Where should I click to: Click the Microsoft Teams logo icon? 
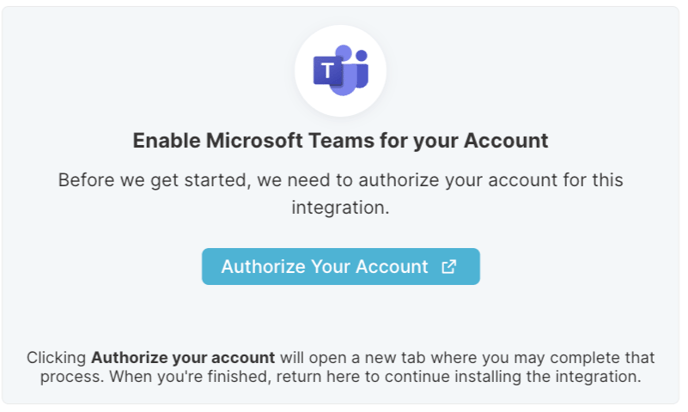pyautogui.click(x=340, y=70)
